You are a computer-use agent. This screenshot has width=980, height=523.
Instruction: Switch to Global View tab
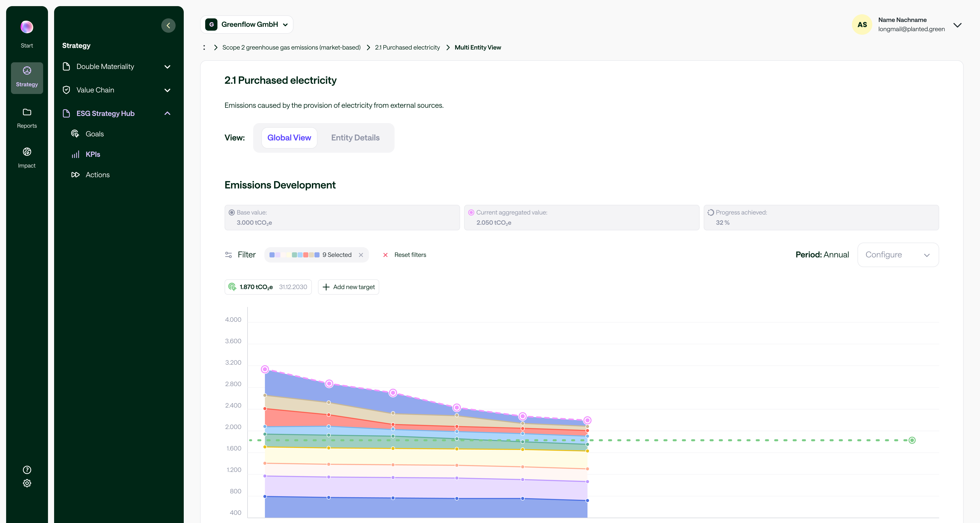click(x=289, y=138)
